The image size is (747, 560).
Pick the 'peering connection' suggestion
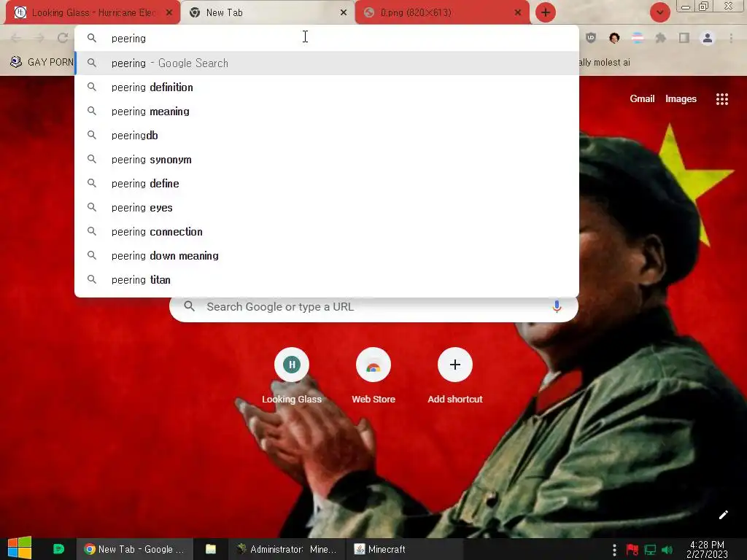click(327, 231)
